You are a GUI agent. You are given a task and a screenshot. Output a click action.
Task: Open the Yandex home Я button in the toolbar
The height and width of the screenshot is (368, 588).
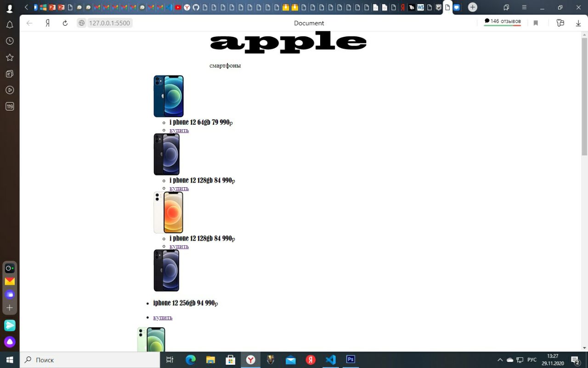[47, 23]
